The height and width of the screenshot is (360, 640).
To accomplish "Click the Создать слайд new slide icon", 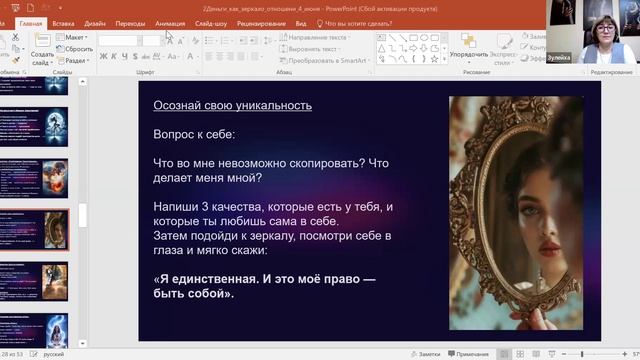I will tap(42, 41).
